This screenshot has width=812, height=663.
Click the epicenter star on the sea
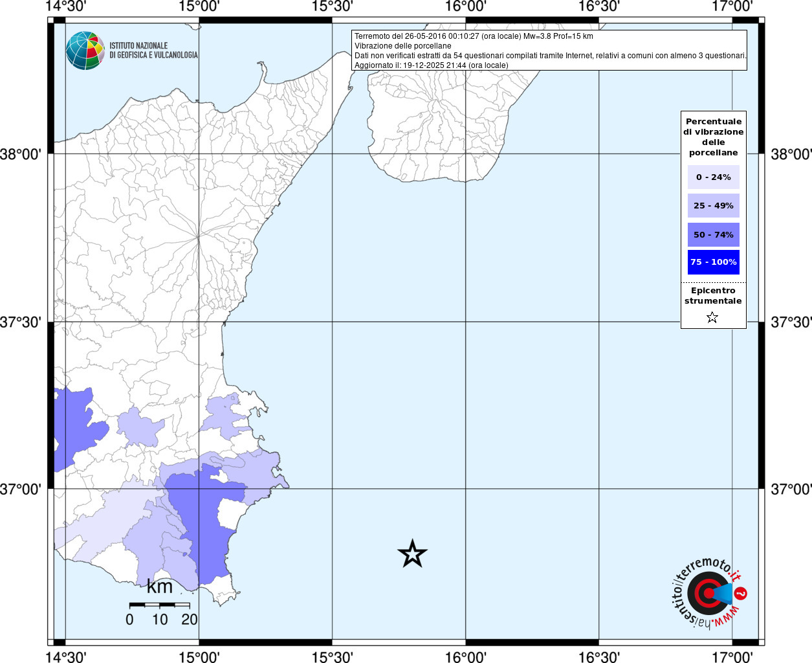(412, 554)
